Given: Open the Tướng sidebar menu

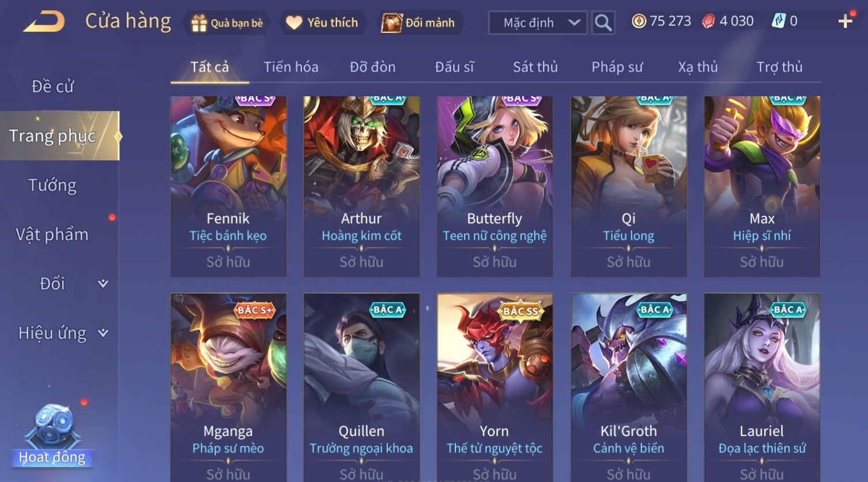Looking at the screenshot, I should [52, 186].
